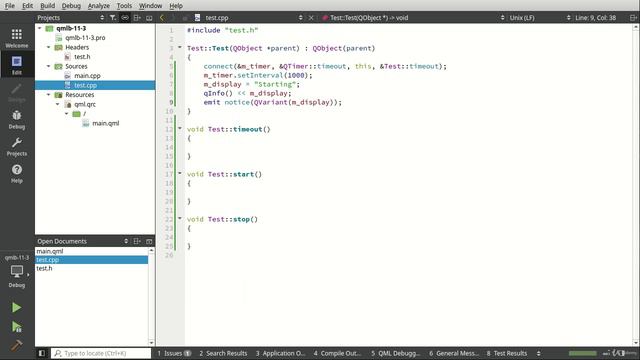The width and height of the screenshot is (640, 360).
Task: Build project with hammer icon
Action: (16, 345)
